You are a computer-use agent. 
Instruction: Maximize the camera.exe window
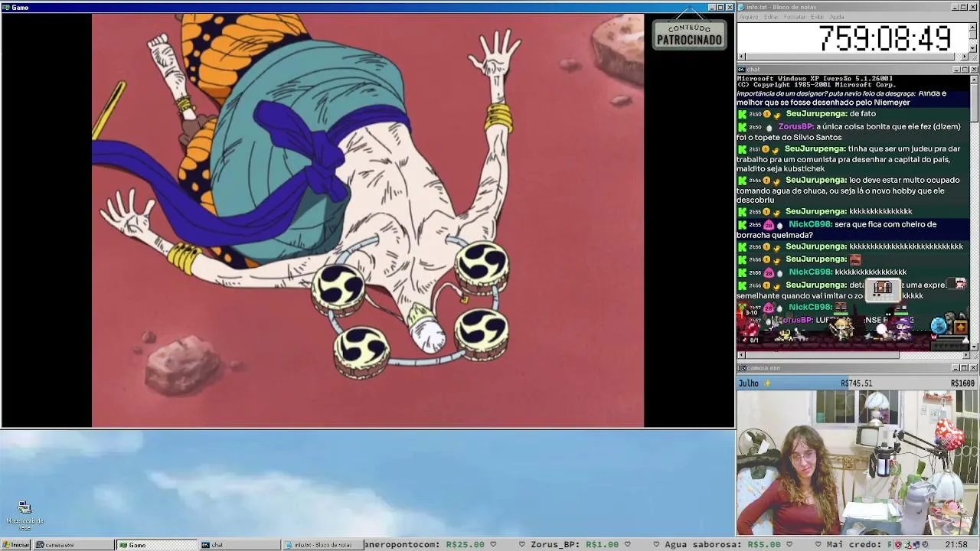tap(965, 368)
